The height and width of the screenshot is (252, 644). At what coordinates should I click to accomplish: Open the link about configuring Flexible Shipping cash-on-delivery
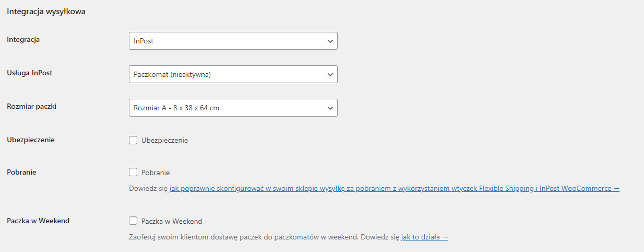pos(395,188)
